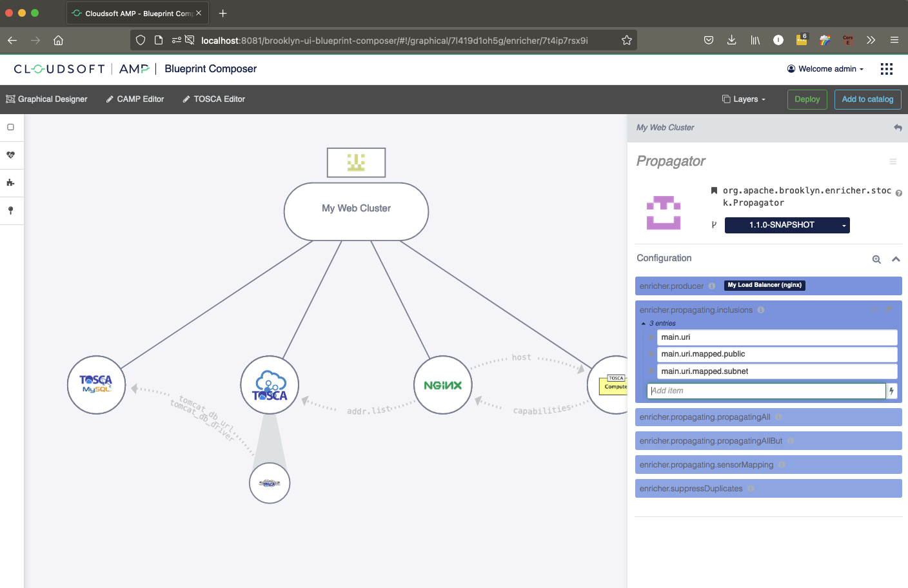
Task: Go back to previous browser page
Action: click(12, 40)
